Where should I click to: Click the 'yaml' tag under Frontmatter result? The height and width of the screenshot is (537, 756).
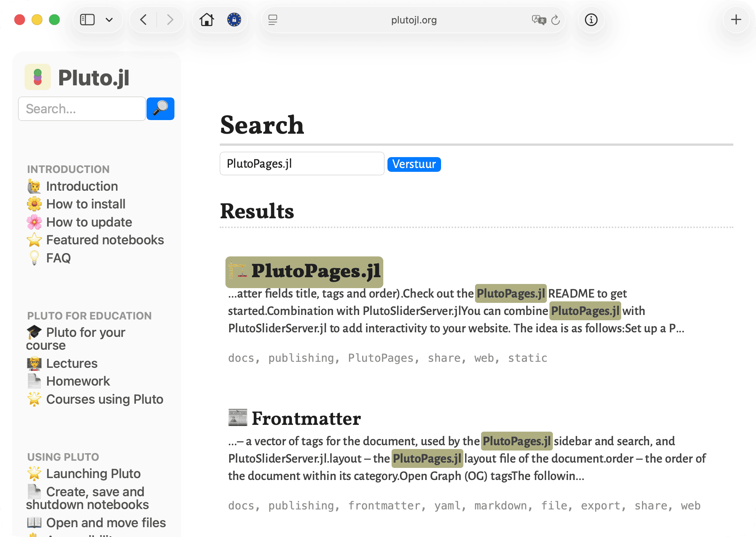tap(447, 506)
